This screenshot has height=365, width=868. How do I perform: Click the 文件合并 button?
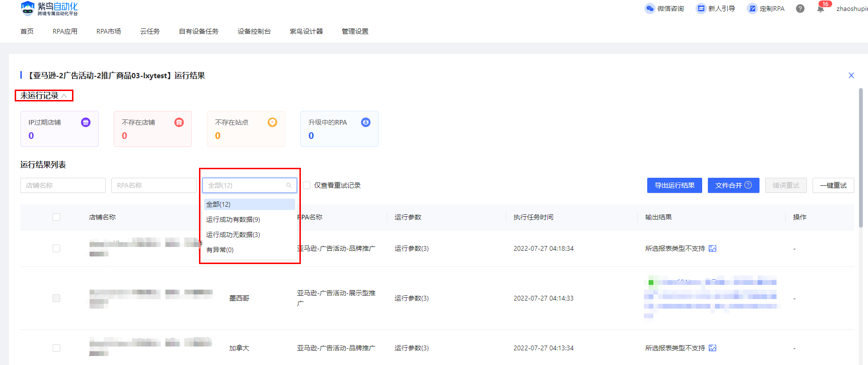pos(733,185)
